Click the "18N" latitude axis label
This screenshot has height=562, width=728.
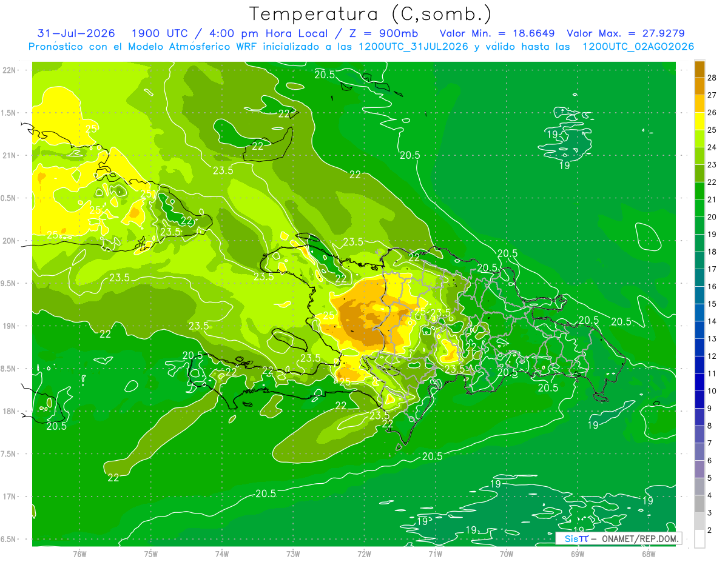pyautogui.click(x=8, y=411)
